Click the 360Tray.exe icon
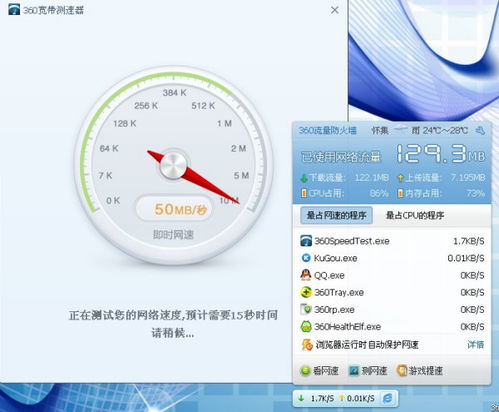 [x=306, y=292]
